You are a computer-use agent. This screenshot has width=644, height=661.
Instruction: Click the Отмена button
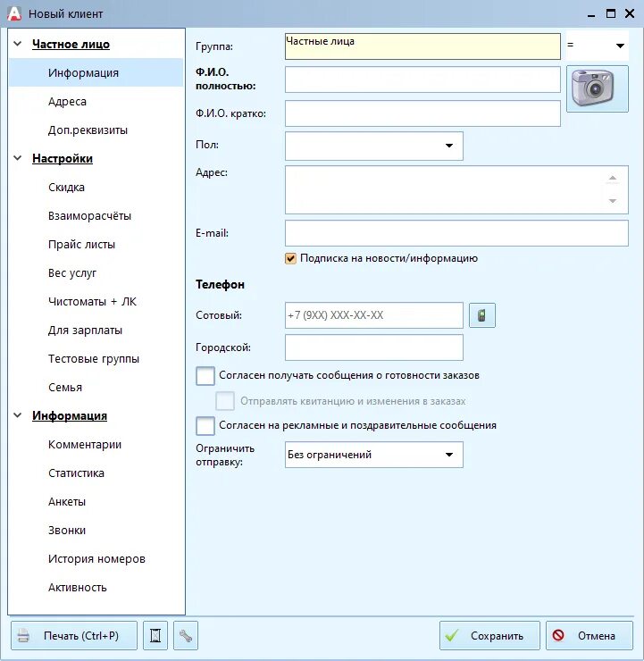pos(590,635)
